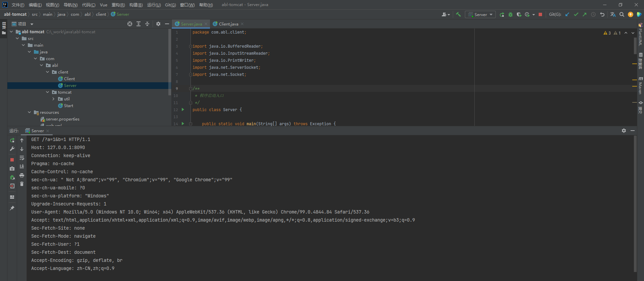Click the editor vertical scrollbar
The width and height of the screenshot is (644, 281).
[x=635, y=46]
